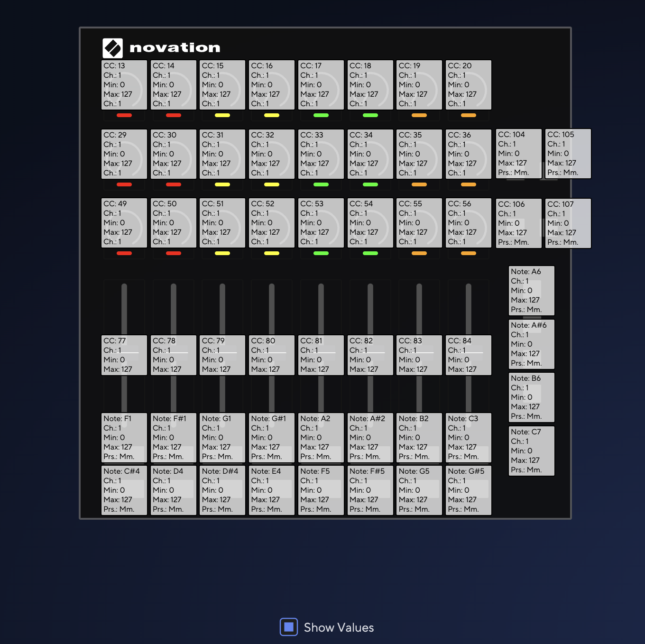
Task: Select the CC: 29 knob
Action: (x=124, y=154)
